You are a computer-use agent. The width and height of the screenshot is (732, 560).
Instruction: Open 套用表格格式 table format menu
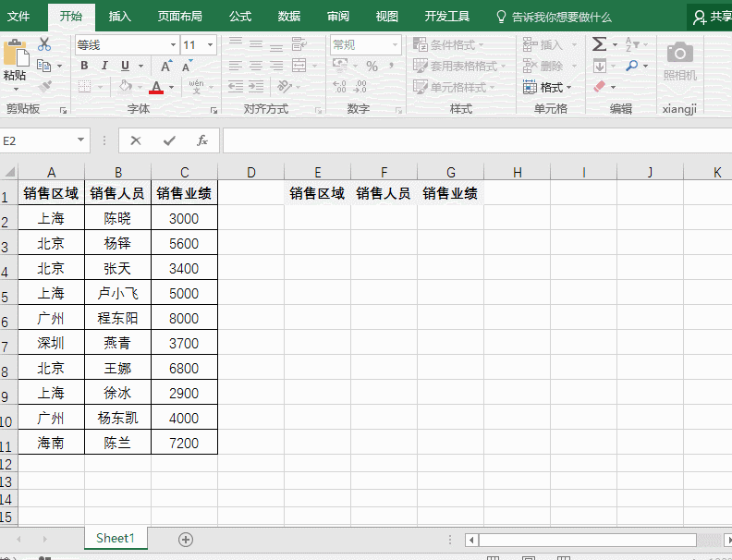click(x=459, y=66)
